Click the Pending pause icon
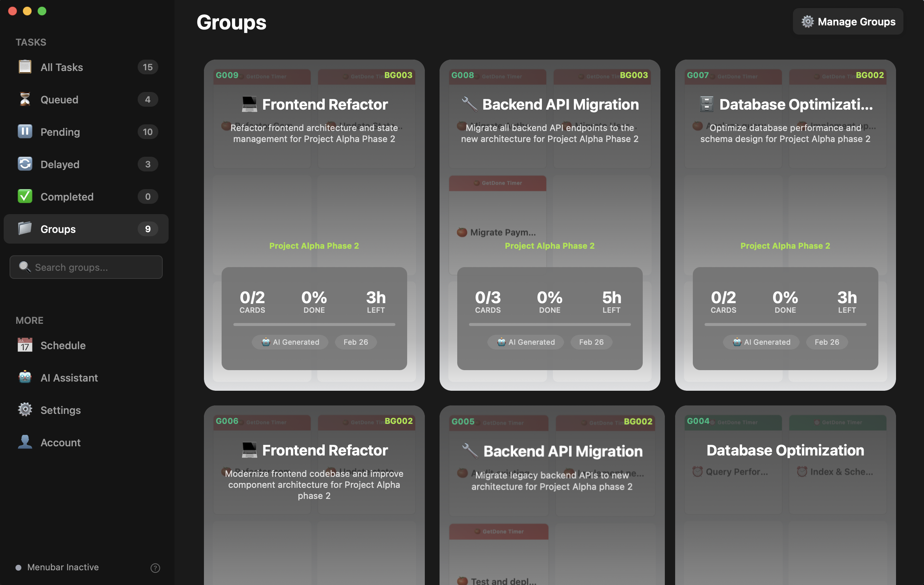Viewport: 924px width, 585px height. click(x=25, y=132)
